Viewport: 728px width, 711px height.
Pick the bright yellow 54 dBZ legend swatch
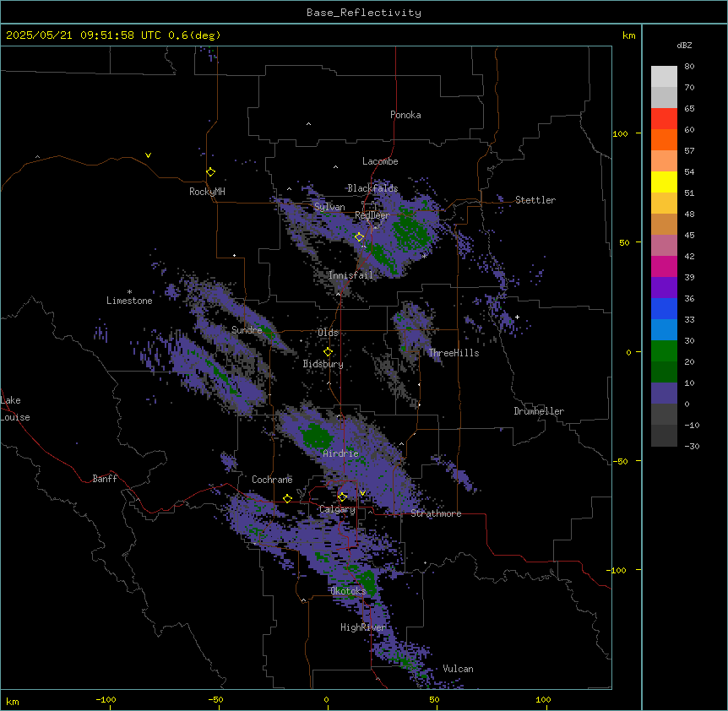tap(664, 182)
